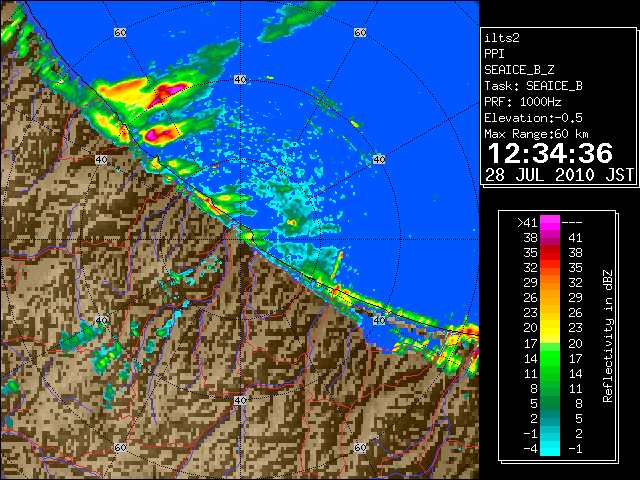Click the '60' range ring label in the northeast
The image size is (640, 480).
pyautogui.click(x=360, y=32)
